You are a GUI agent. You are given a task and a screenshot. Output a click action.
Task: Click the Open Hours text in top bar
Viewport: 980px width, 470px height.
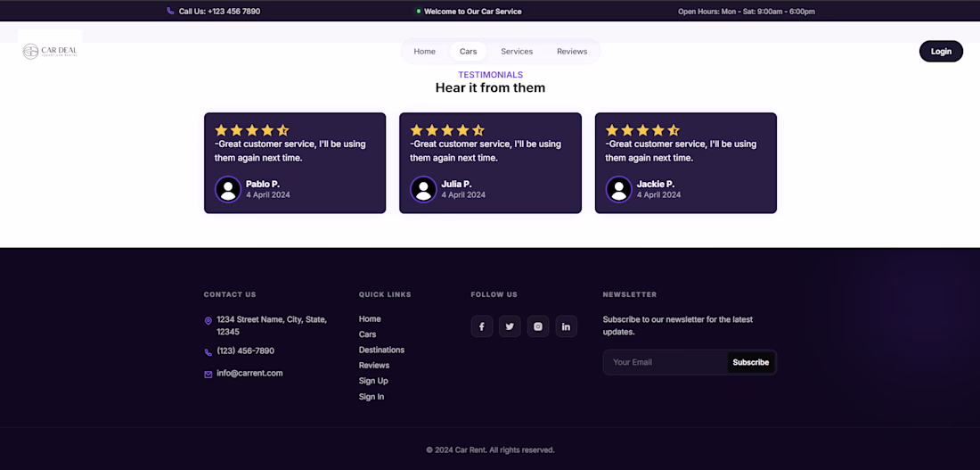point(747,12)
